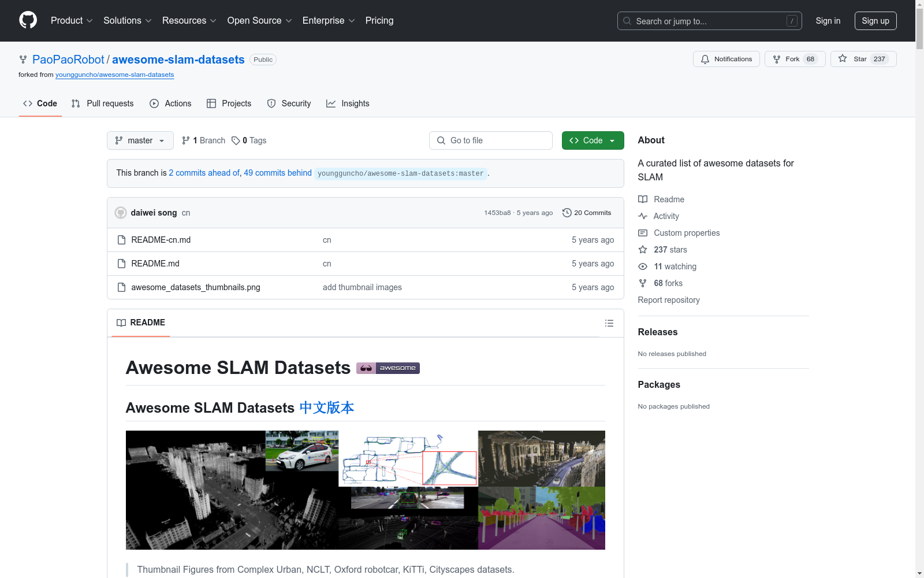924x578 pixels.
Task: Open 49 commits behind link
Action: [278, 173]
